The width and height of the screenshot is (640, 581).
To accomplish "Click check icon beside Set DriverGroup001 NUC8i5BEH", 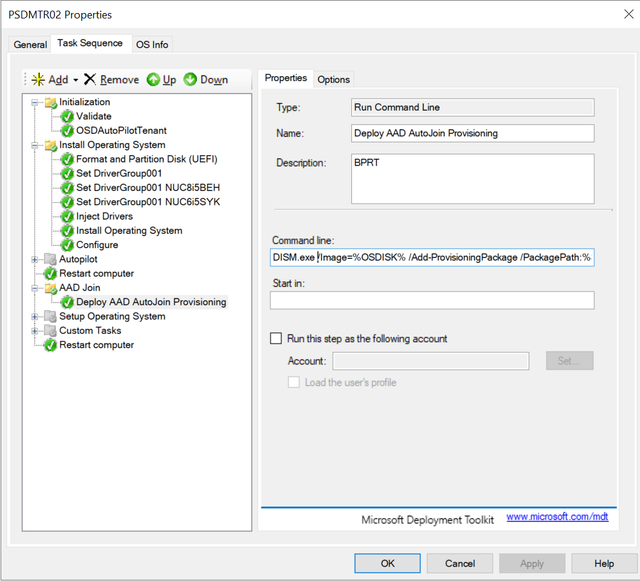I will pos(67,188).
